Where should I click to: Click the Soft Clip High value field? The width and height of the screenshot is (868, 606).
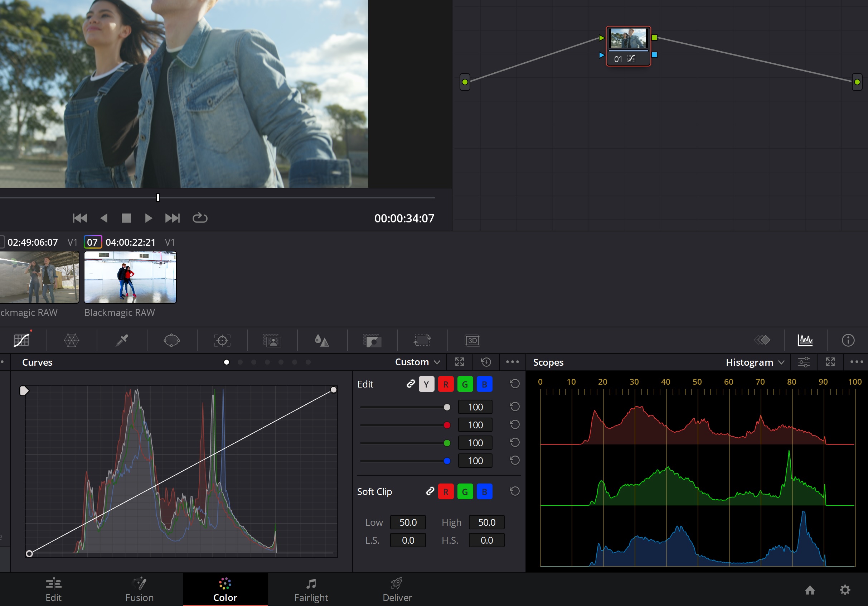click(x=486, y=523)
